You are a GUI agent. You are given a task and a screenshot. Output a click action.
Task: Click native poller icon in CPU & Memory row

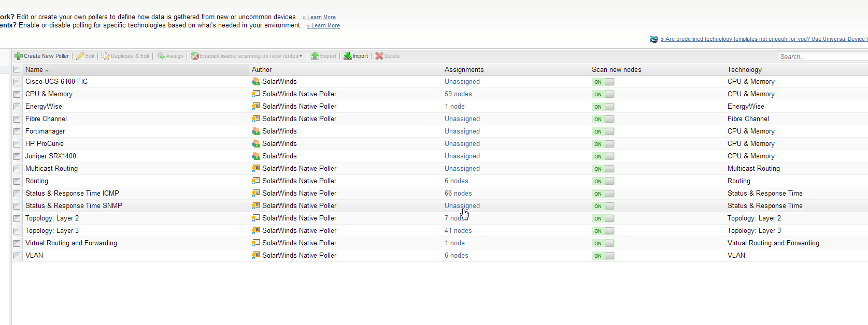click(256, 94)
